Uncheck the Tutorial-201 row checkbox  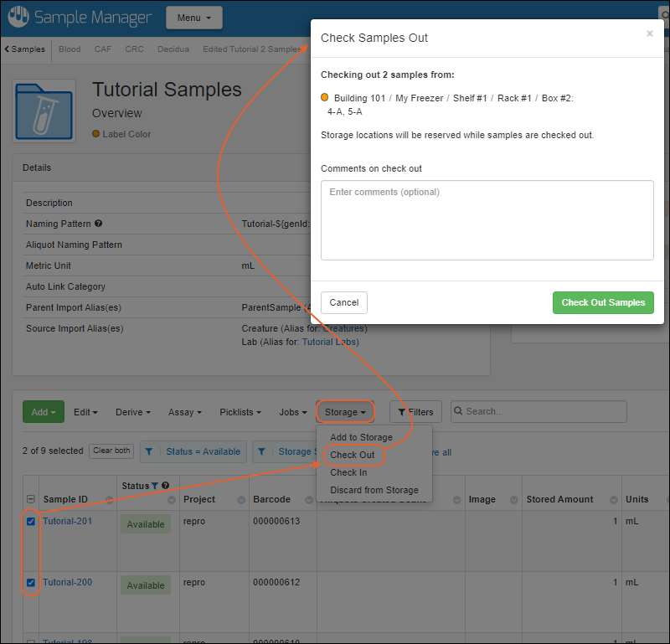[31, 522]
